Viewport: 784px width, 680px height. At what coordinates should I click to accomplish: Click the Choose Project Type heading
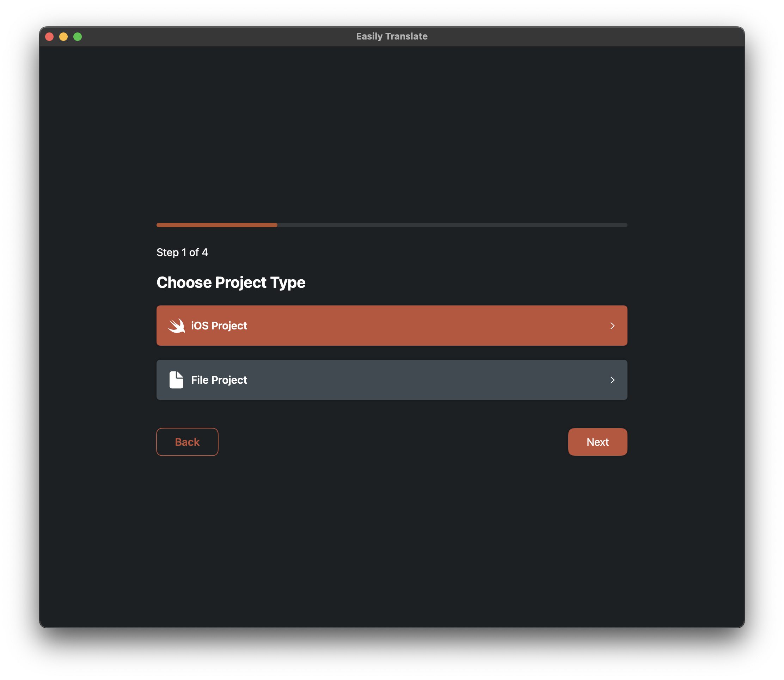[231, 282]
